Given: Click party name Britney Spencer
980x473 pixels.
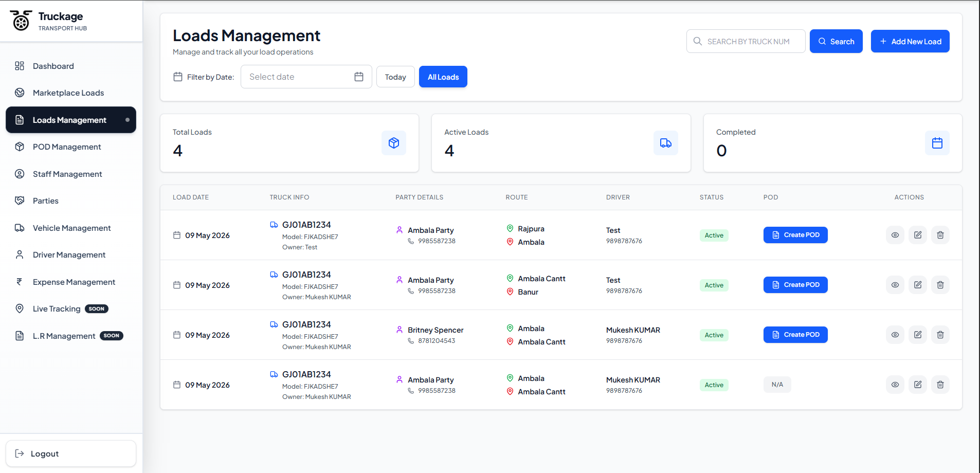Looking at the screenshot, I should (435, 330).
